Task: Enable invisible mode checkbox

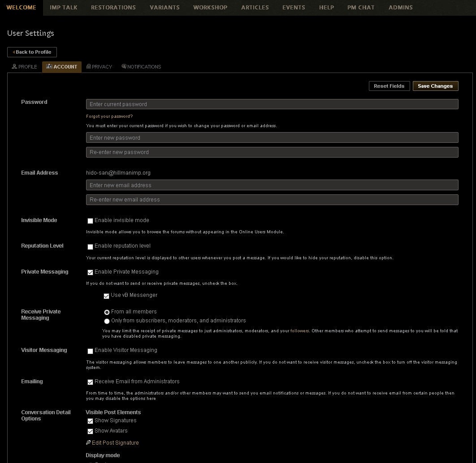Action: pyautogui.click(x=90, y=221)
